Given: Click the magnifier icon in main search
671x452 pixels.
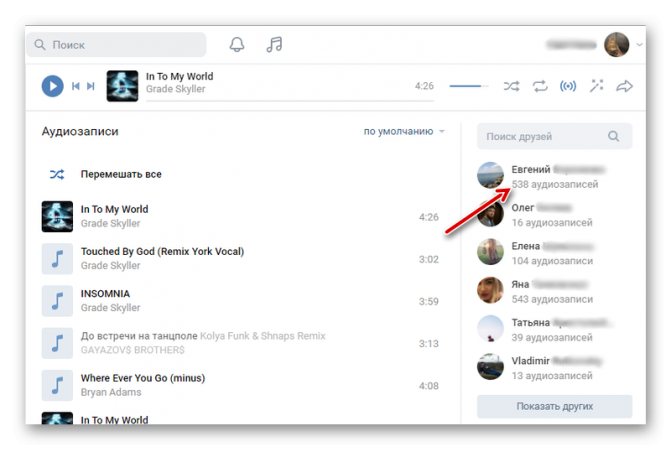Looking at the screenshot, I should coord(40,45).
